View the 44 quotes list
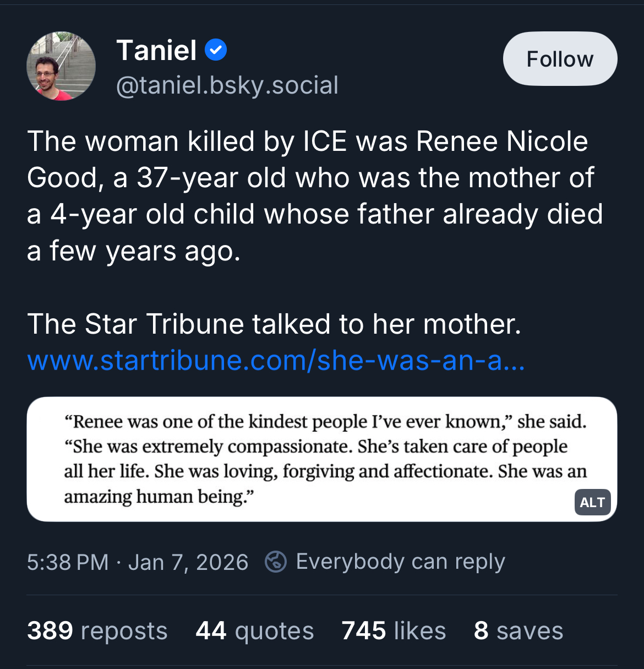Viewport: 644px width, 669px height. click(x=254, y=630)
